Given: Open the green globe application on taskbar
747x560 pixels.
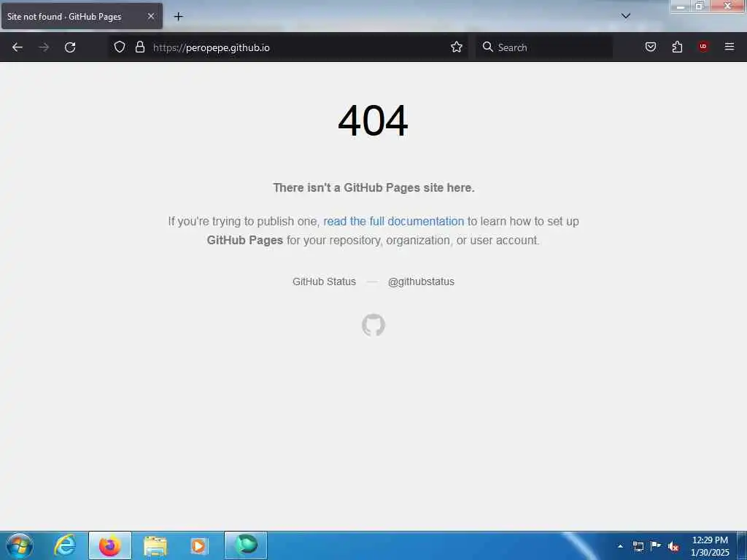Looking at the screenshot, I should (246, 545).
